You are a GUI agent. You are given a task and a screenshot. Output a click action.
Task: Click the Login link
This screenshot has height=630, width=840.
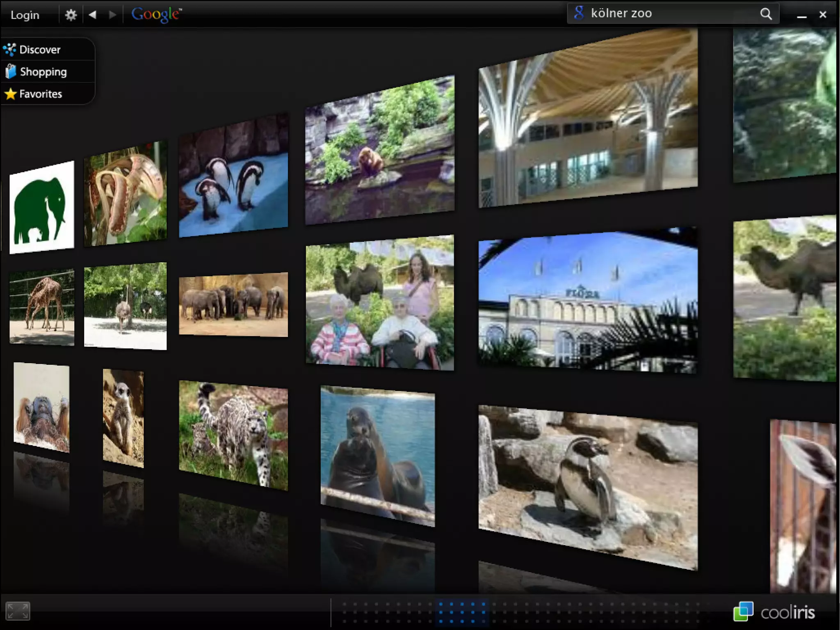[25, 15]
